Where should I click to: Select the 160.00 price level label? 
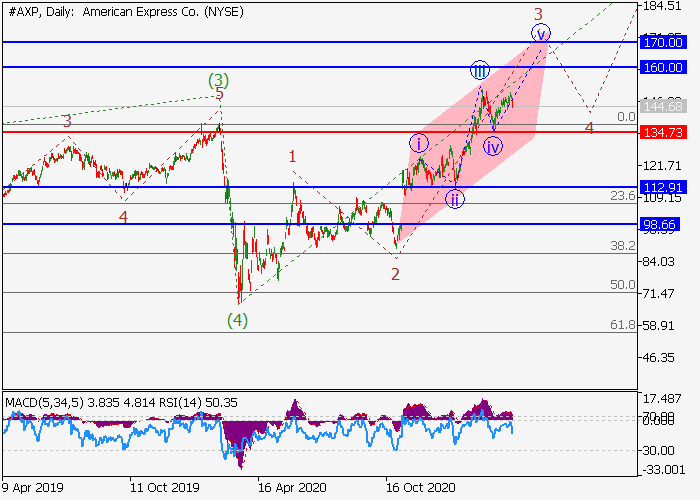tap(663, 67)
